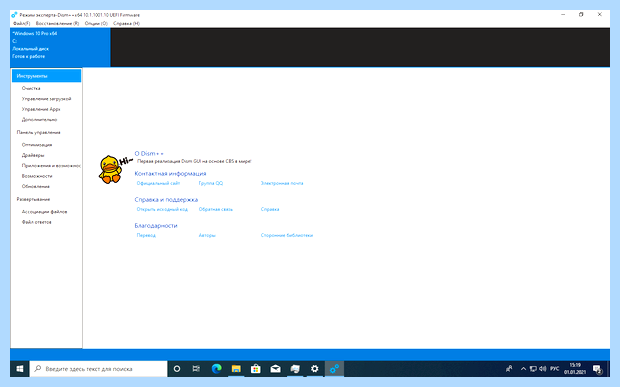Open the Файл menu

(21, 23)
